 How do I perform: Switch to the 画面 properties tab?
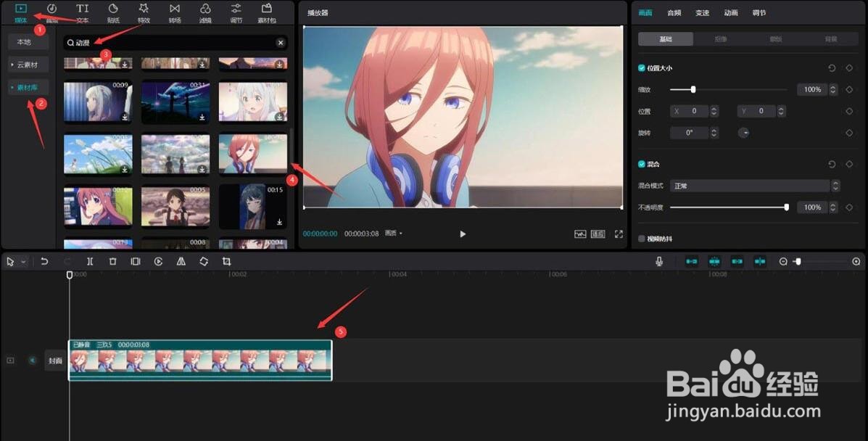(x=645, y=13)
